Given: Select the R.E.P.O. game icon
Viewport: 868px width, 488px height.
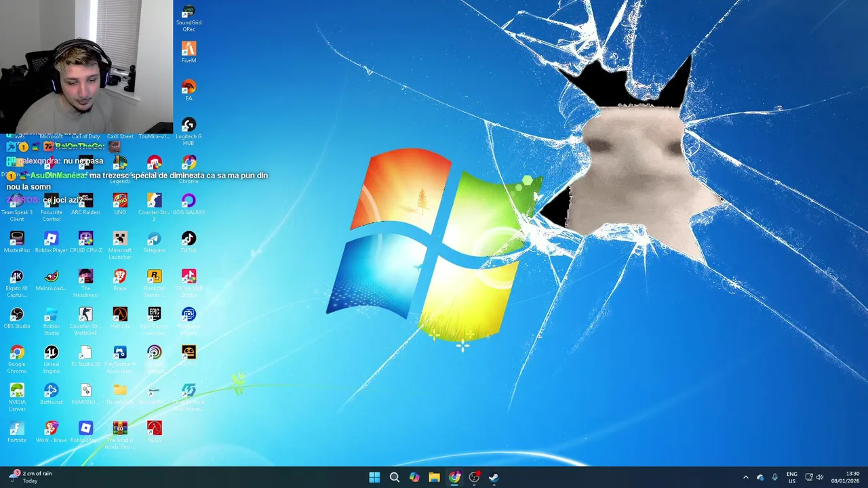Looking at the screenshot, I should [x=189, y=356].
